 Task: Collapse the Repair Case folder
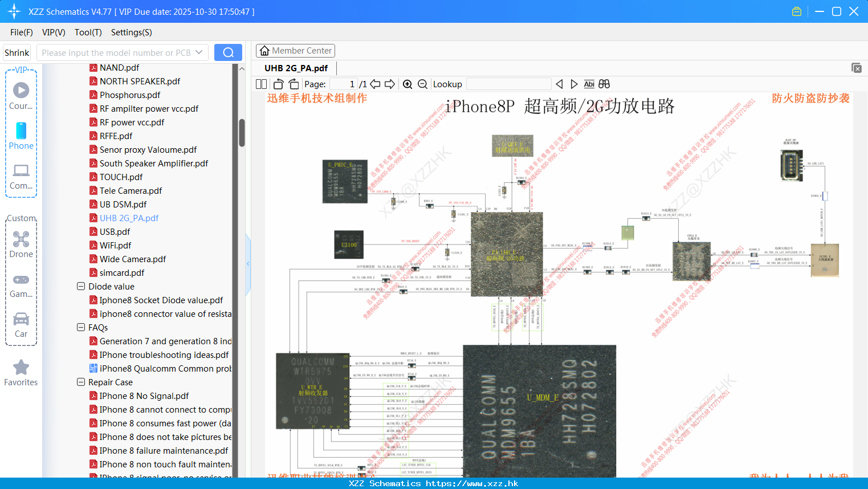[x=81, y=382]
